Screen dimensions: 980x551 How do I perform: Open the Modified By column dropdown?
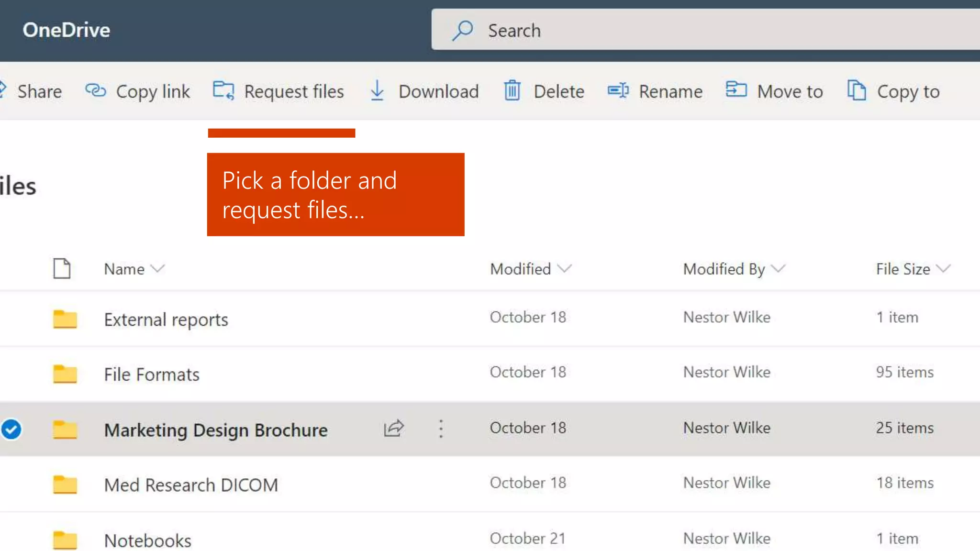pos(779,268)
